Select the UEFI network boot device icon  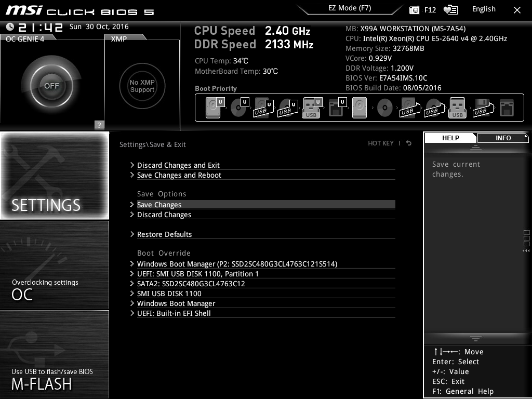pyautogui.click(x=337, y=108)
